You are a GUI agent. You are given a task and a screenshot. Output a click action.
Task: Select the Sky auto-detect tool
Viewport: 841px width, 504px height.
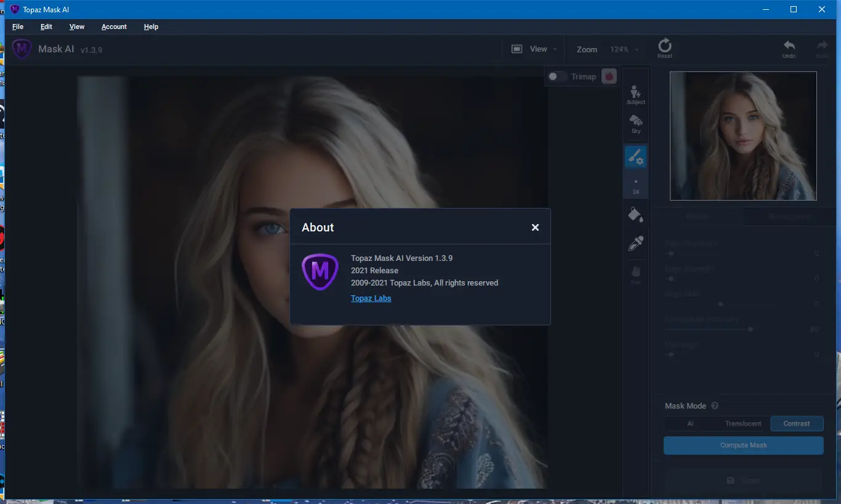tap(636, 124)
